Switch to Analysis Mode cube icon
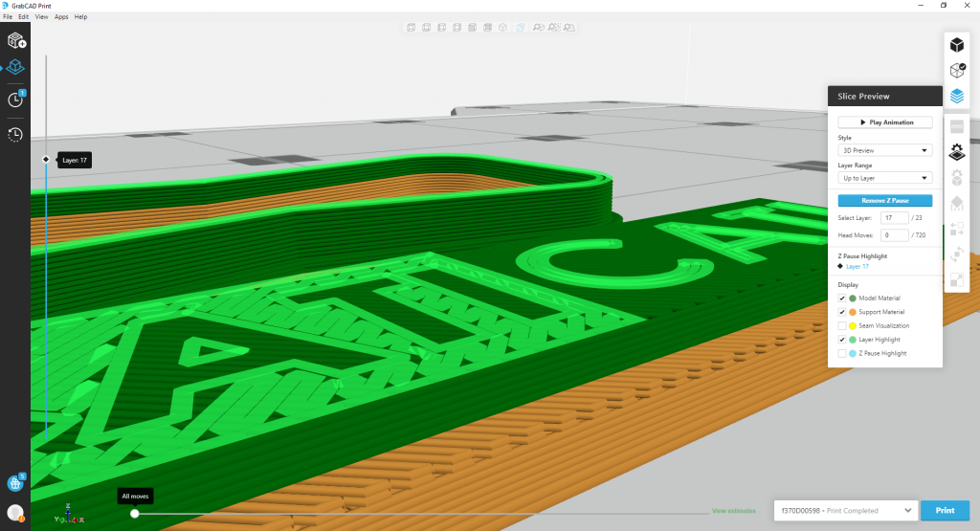The image size is (980, 531). point(956,71)
